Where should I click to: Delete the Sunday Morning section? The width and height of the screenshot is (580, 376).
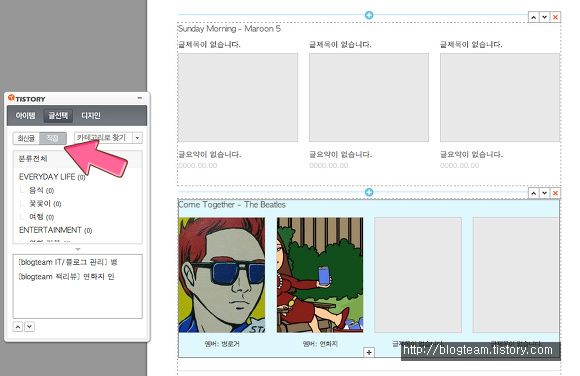coord(555,17)
